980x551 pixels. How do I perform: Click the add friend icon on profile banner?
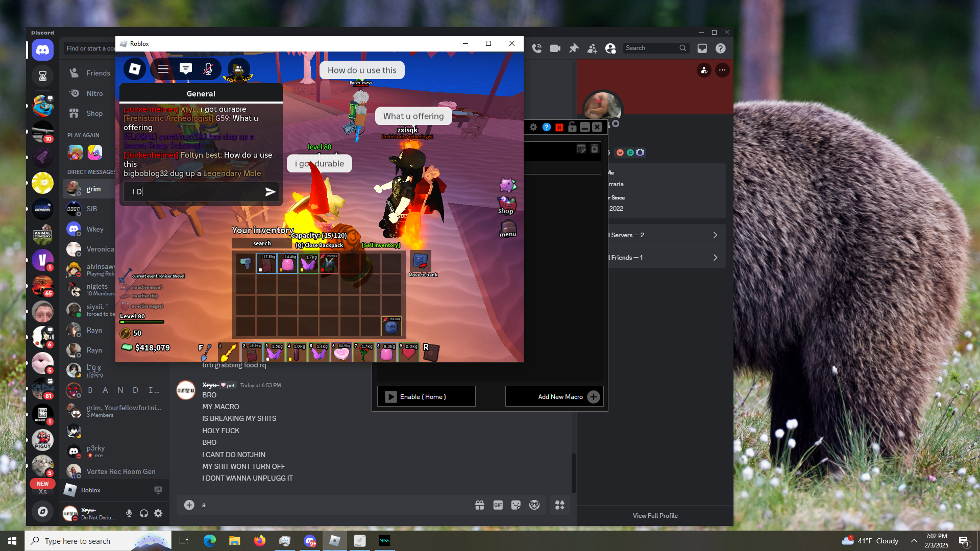tap(704, 70)
